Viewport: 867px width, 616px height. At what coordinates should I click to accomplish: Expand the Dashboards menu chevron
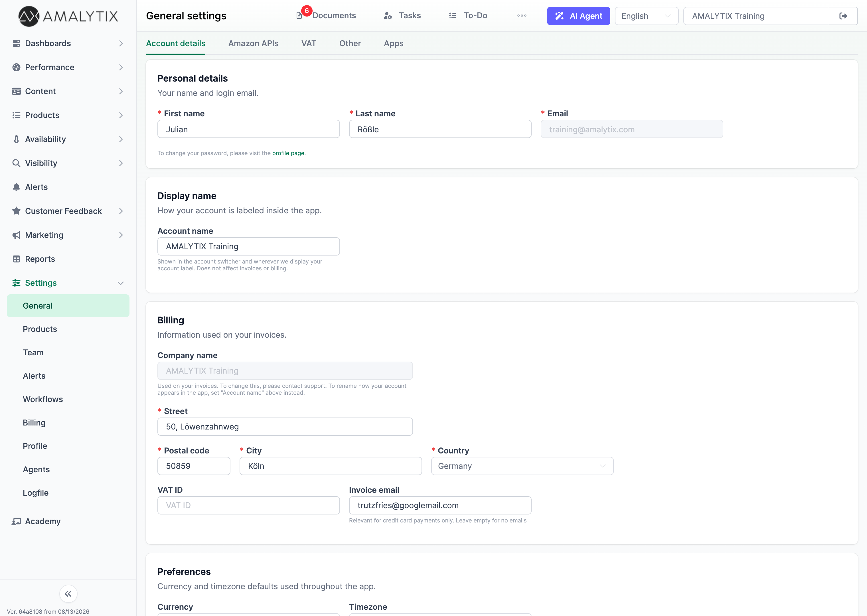pos(121,43)
